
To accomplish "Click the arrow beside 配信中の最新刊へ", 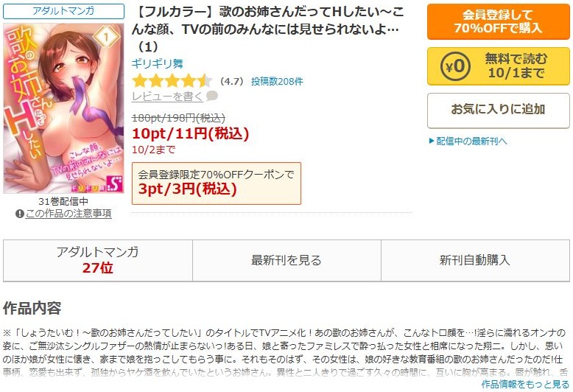I will pos(432,141).
